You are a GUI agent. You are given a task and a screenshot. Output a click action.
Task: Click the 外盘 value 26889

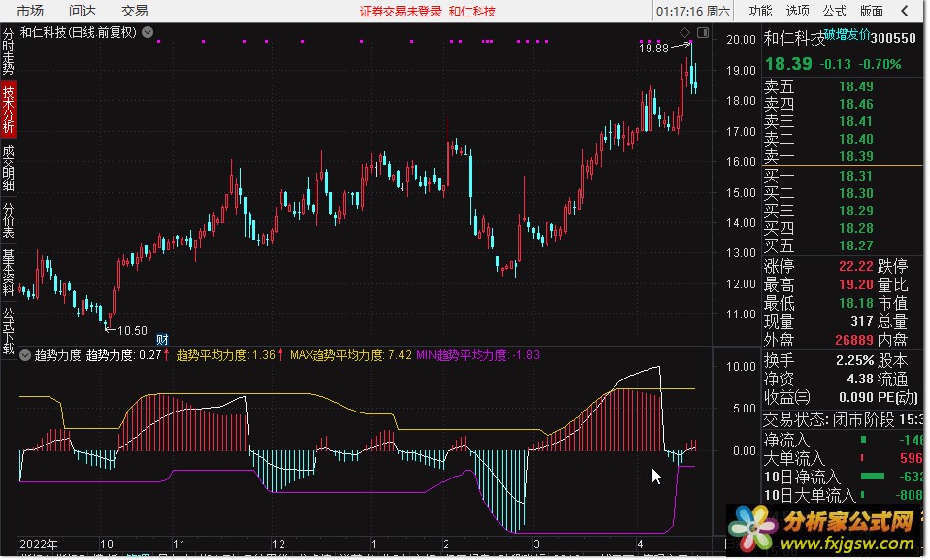tap(854, 340)
